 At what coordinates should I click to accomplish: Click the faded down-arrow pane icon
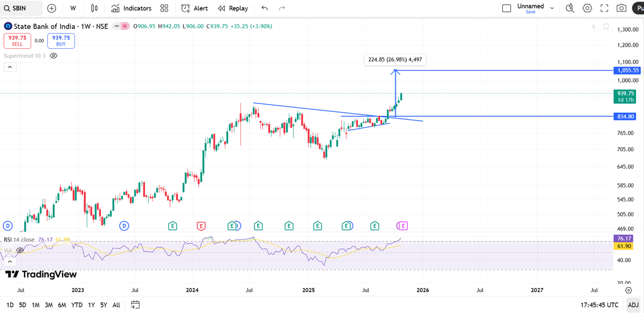tap(594, 26)
